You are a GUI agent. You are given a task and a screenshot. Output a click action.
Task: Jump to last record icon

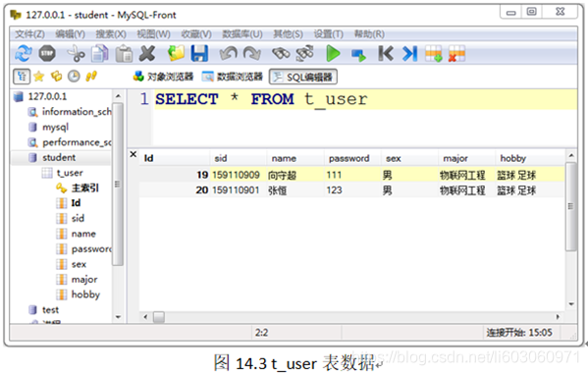(x=410, y=54)
